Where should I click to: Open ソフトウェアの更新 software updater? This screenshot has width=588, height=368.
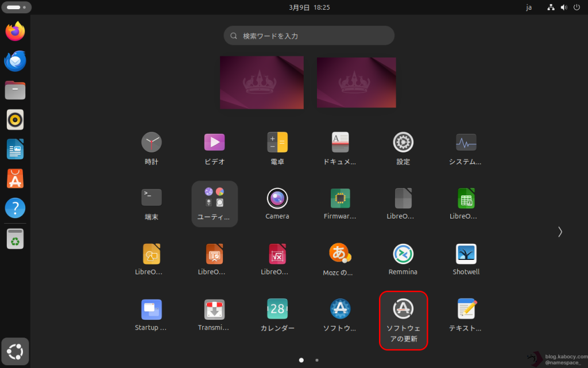pyautogui.click(x=403, y=320)
